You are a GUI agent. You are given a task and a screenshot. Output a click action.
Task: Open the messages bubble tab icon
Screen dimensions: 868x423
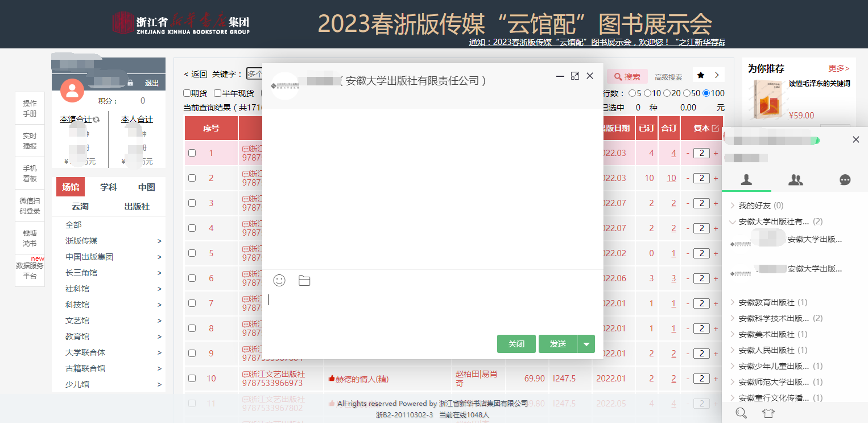point(845,180)
